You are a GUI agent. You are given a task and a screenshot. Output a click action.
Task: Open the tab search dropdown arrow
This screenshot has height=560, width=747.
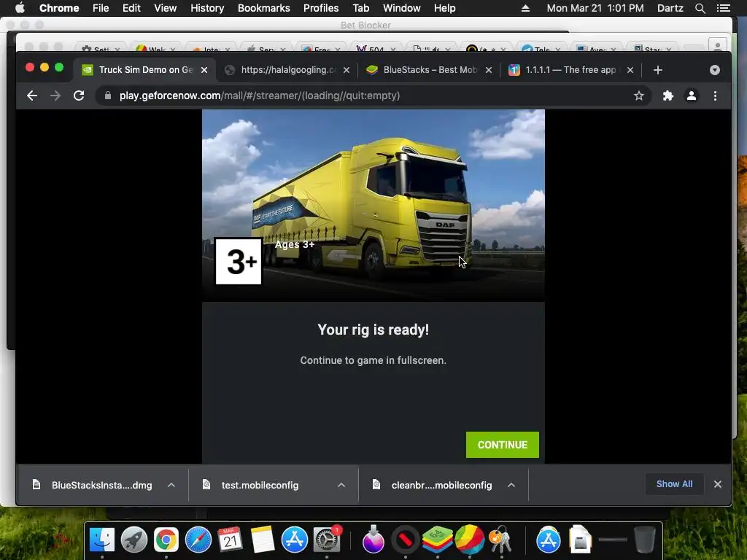[715, 70]
